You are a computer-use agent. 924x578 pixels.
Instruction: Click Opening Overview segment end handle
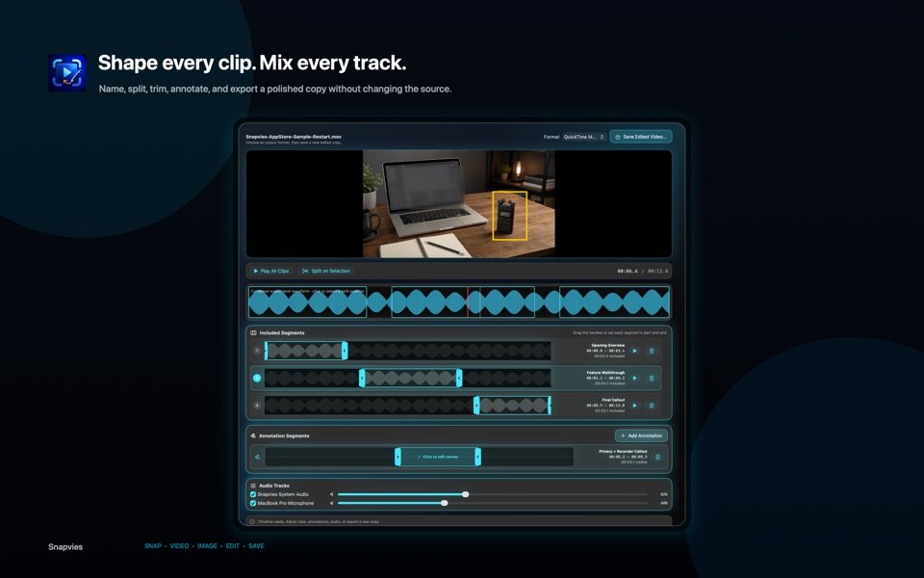345,351
